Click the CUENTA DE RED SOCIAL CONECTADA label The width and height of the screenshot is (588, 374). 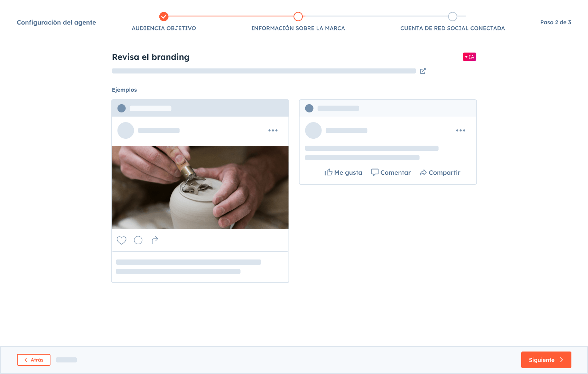[452, 28]
